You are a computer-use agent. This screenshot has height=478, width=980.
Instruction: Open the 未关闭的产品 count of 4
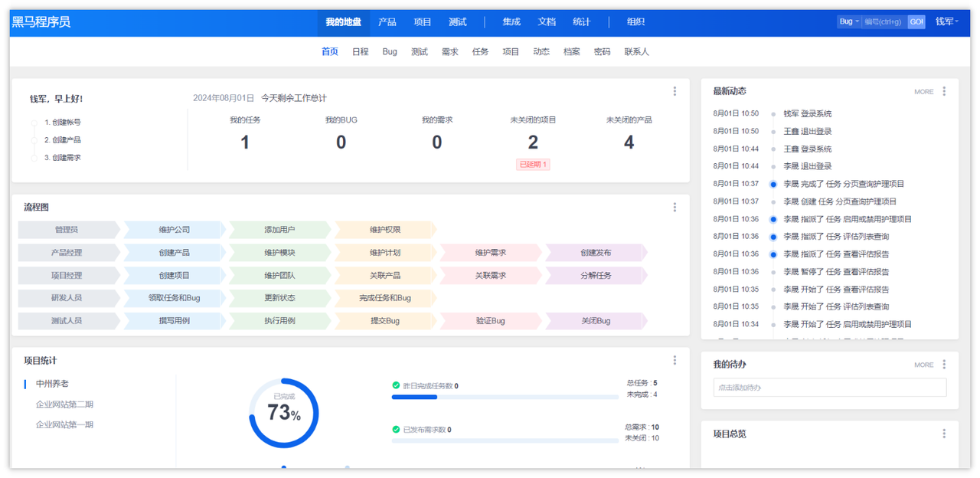629,142
